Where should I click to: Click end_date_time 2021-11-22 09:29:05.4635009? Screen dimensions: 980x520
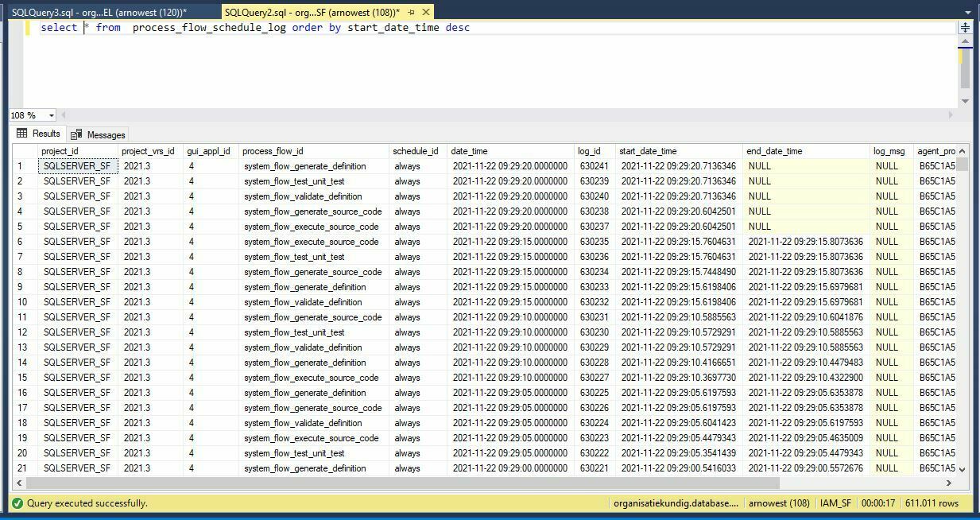coord(807,438)
